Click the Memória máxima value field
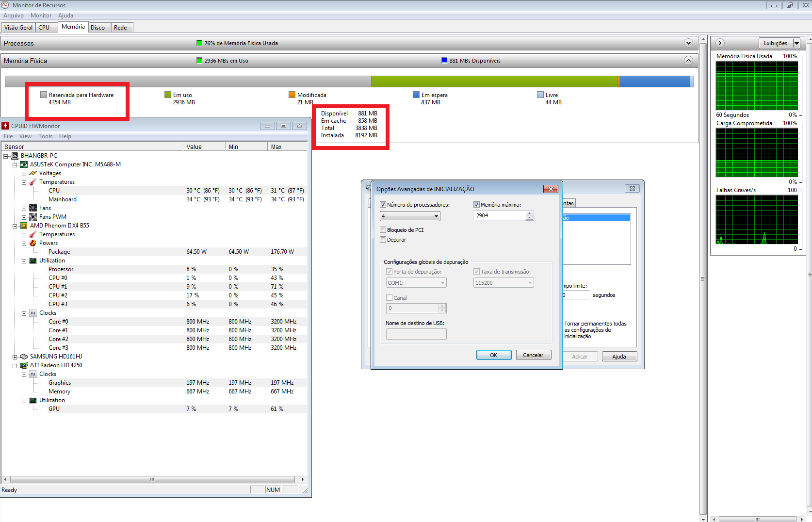The height and width of the screenshot is (522, 812). coord(500,215)
